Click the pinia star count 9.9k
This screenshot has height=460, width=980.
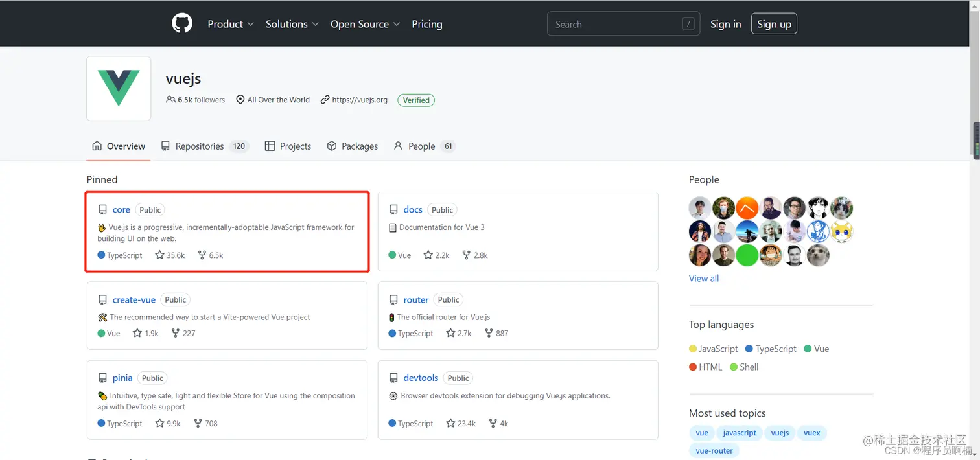click(168, 424)
